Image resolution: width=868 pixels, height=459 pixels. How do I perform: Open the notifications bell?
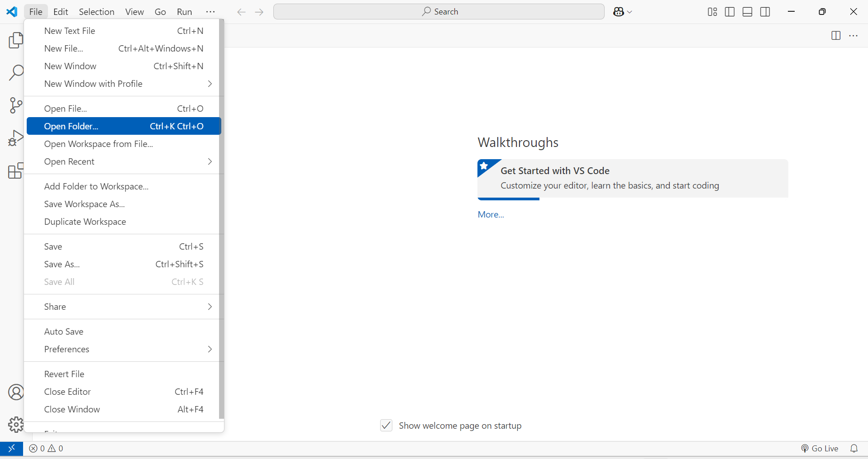tap(854, 448)
